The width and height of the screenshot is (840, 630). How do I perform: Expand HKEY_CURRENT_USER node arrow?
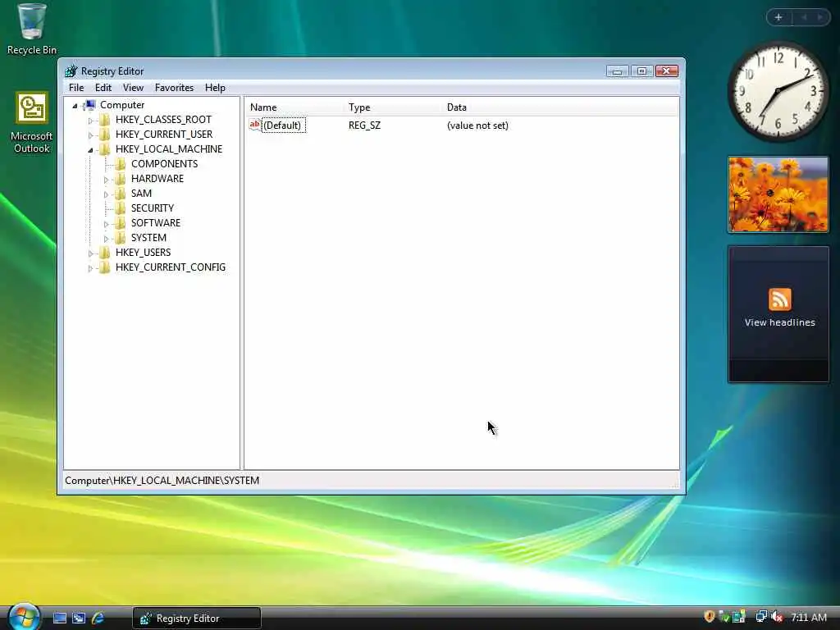(x=90, y=135)
